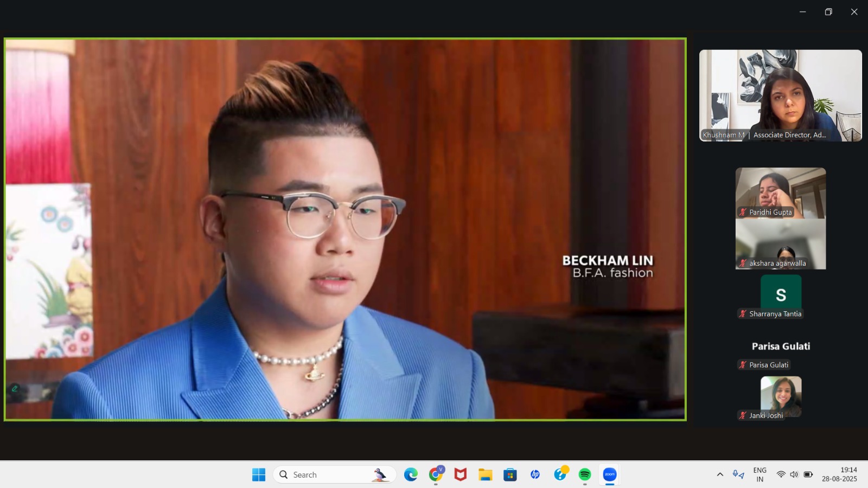Viewport: 868px width, 488px height.
Task: Open File Explorer folder icon
Action: coord(485,474)
